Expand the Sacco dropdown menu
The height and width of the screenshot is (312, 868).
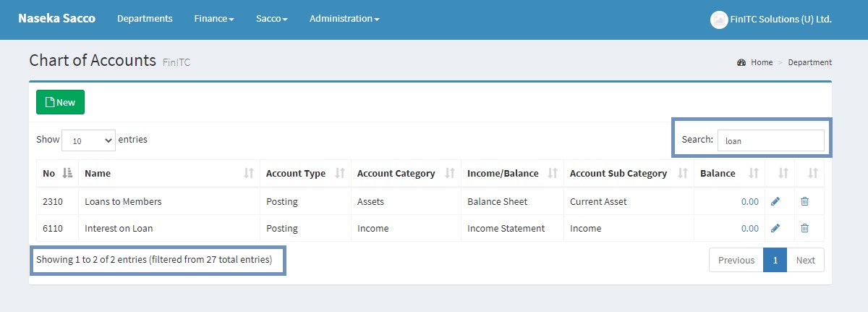pos(272,19)
